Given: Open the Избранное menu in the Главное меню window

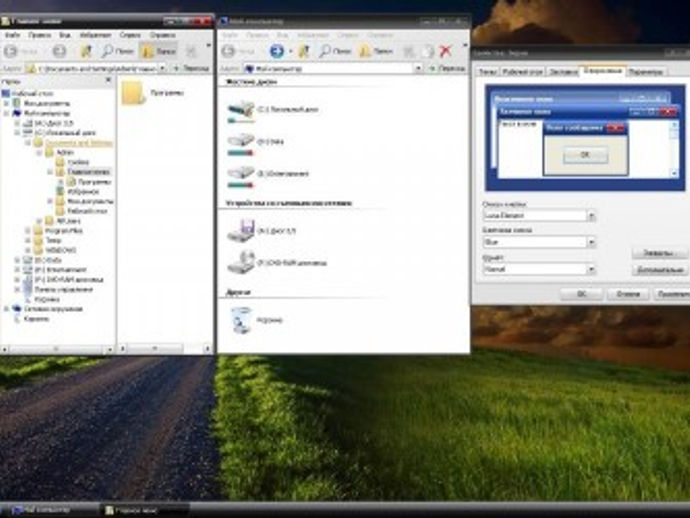Looking at the screenshot, I should [x=95, y=35].
